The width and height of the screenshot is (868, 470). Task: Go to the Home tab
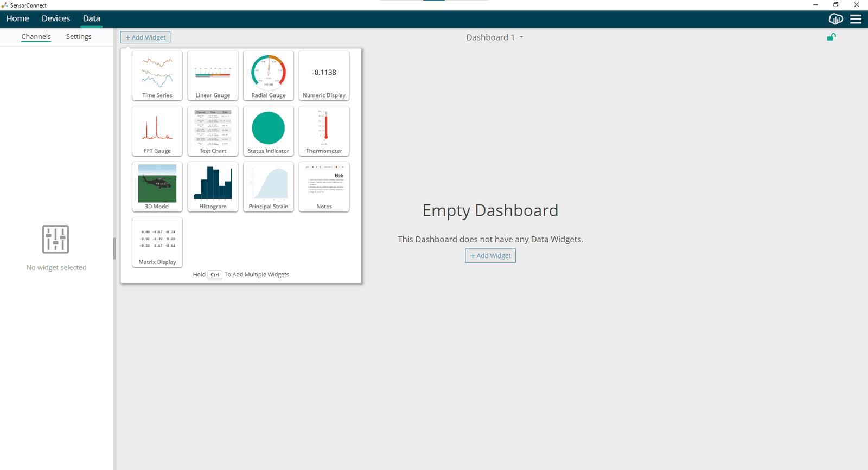click(18, 18)
